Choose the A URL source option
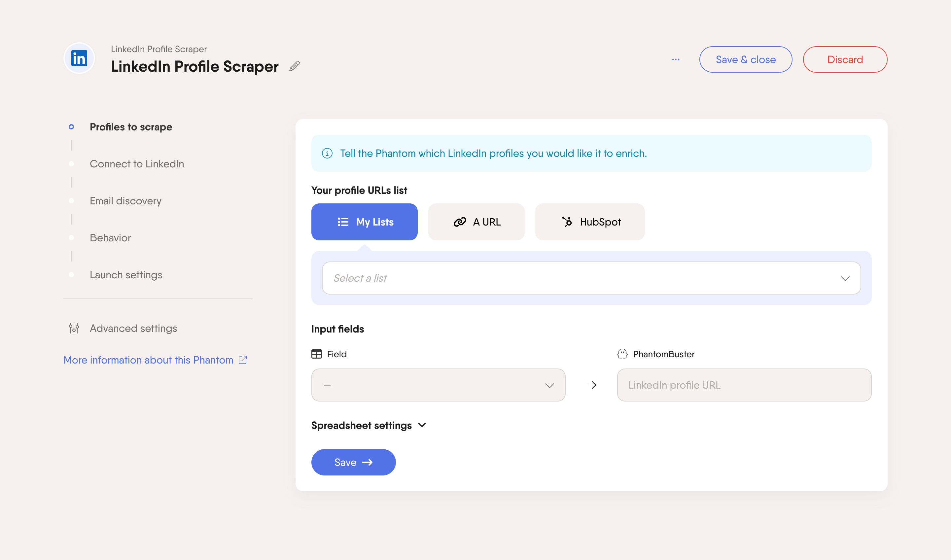951x560 pixels. coord(476,222)
